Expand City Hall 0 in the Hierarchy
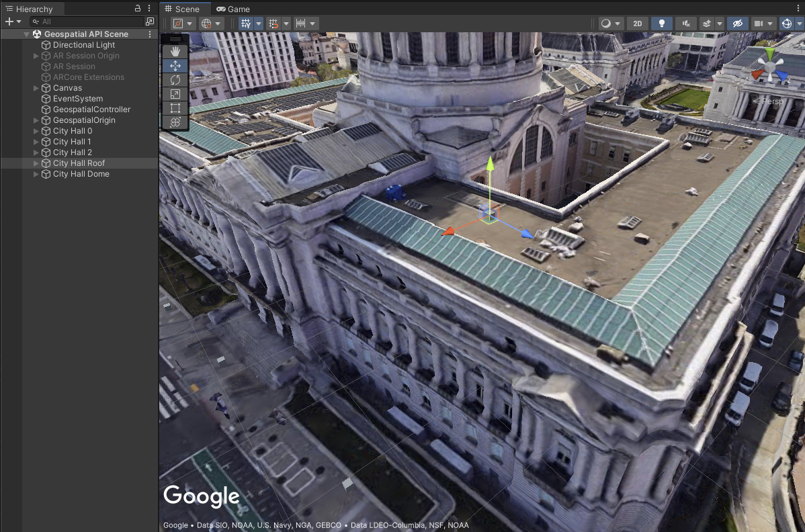This screenshot has width=805, height=532. pos(36,131)
